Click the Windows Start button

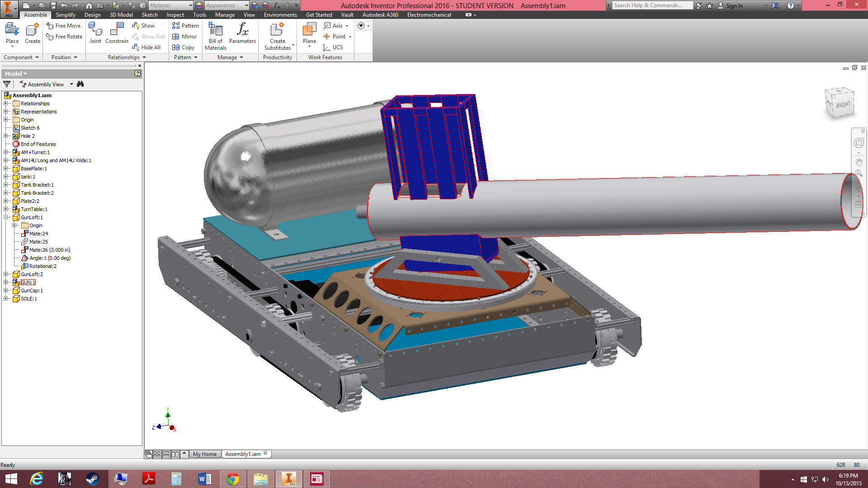click(x=11, y=479)
